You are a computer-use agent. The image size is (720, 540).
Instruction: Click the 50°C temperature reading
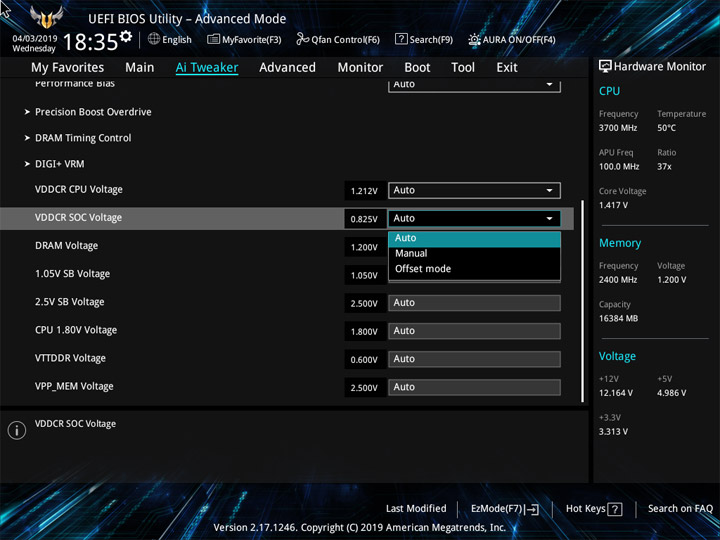pos(667,128)
